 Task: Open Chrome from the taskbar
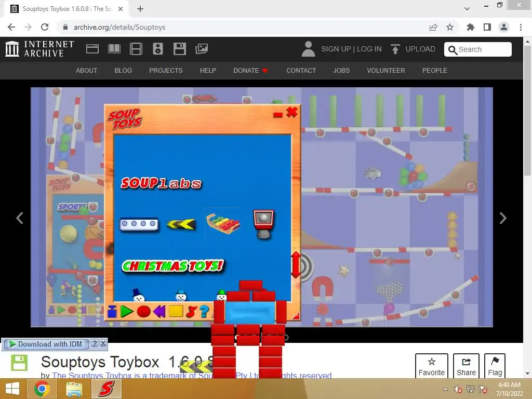click(x=42, y=389)
